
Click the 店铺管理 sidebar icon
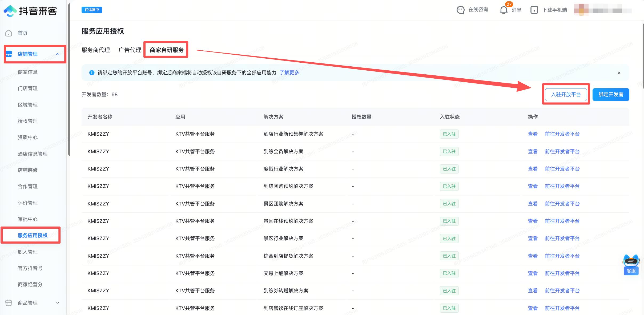point(9,54)
